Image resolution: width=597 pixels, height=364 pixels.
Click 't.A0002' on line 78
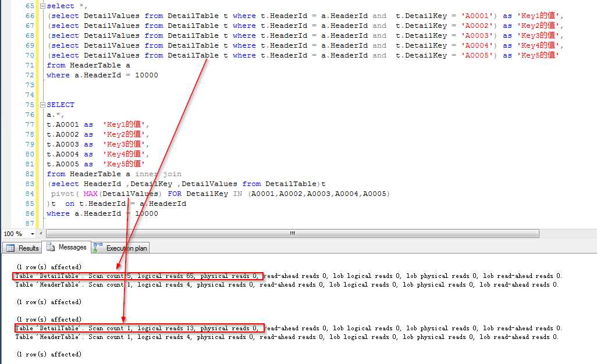tap(62, 135)
